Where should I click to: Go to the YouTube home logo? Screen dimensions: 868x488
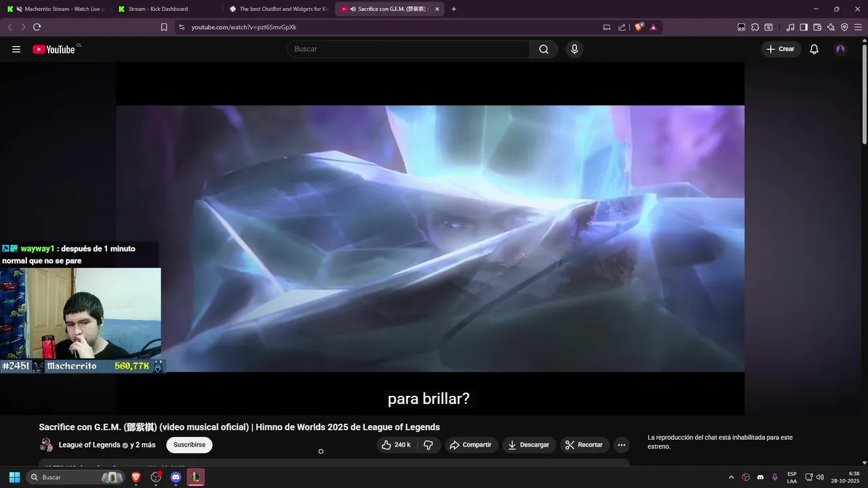point(54,49)
